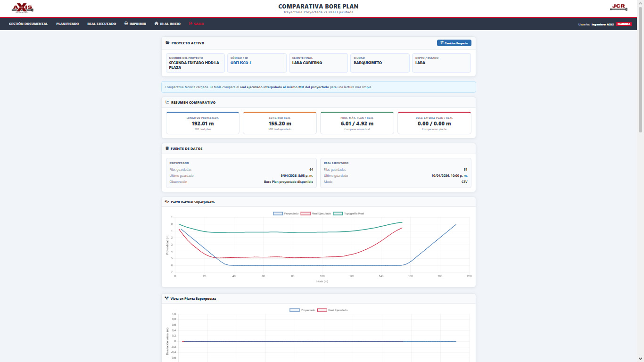Hide Topografía Real series in profile chart
The height and width of the screenshot is (362, 644).
pyautogui.click(x=348, y=214)
